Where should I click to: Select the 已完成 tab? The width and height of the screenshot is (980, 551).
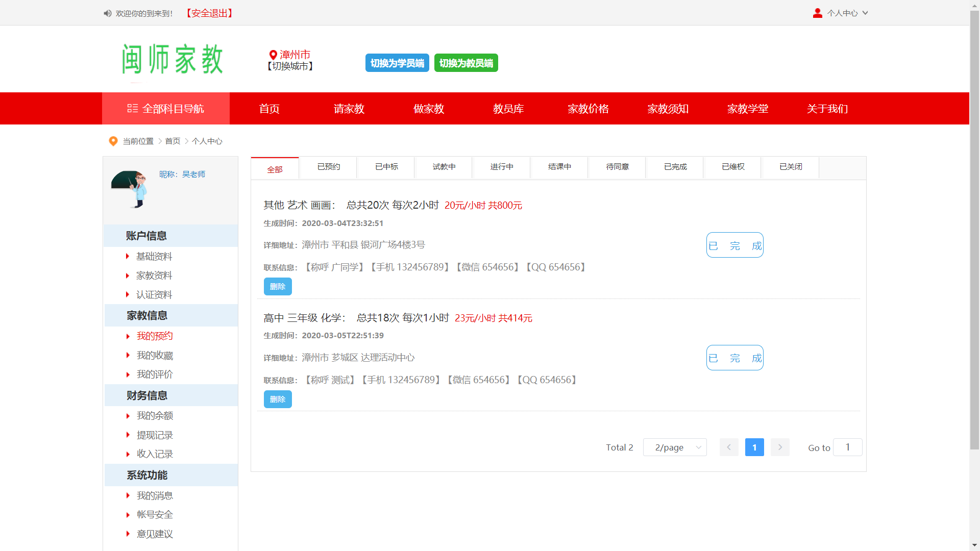675,167
